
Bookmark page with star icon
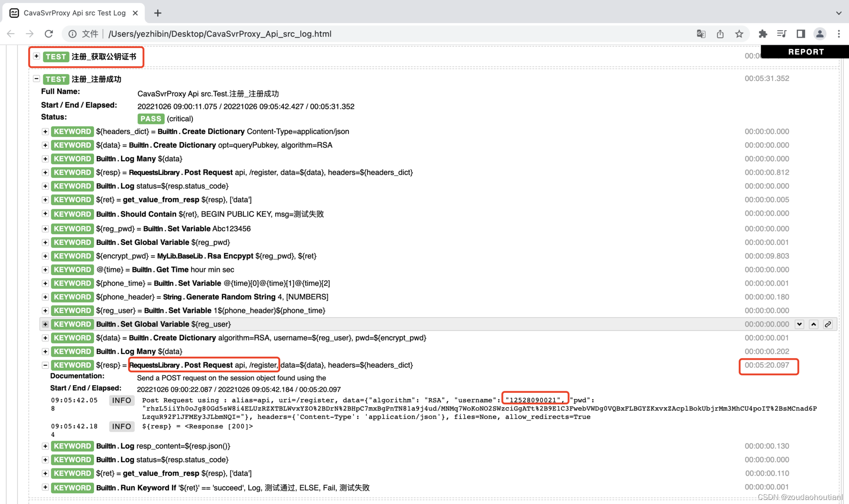click(x=739, y=34)
